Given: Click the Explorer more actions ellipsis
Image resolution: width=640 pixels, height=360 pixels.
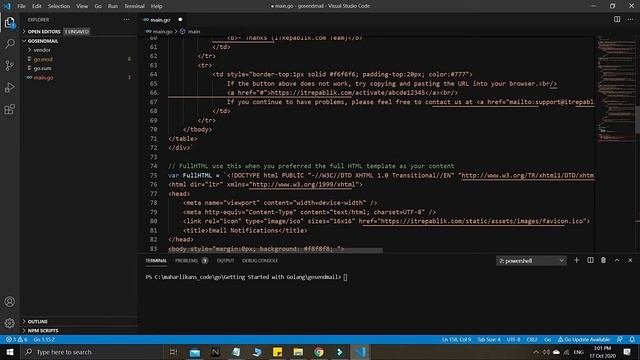Looking at the screenshot, I should pyautogui.click(x=127, y=20).
